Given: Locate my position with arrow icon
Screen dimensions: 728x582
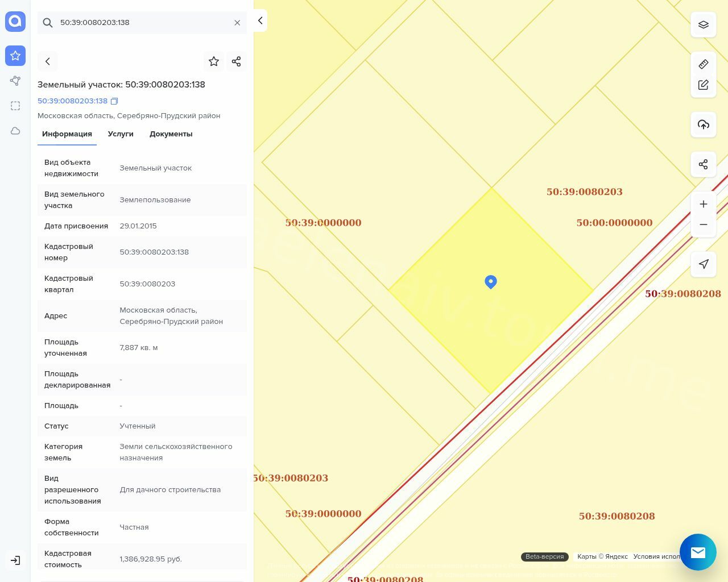Looking at the screenshot, I should (703, 264).
